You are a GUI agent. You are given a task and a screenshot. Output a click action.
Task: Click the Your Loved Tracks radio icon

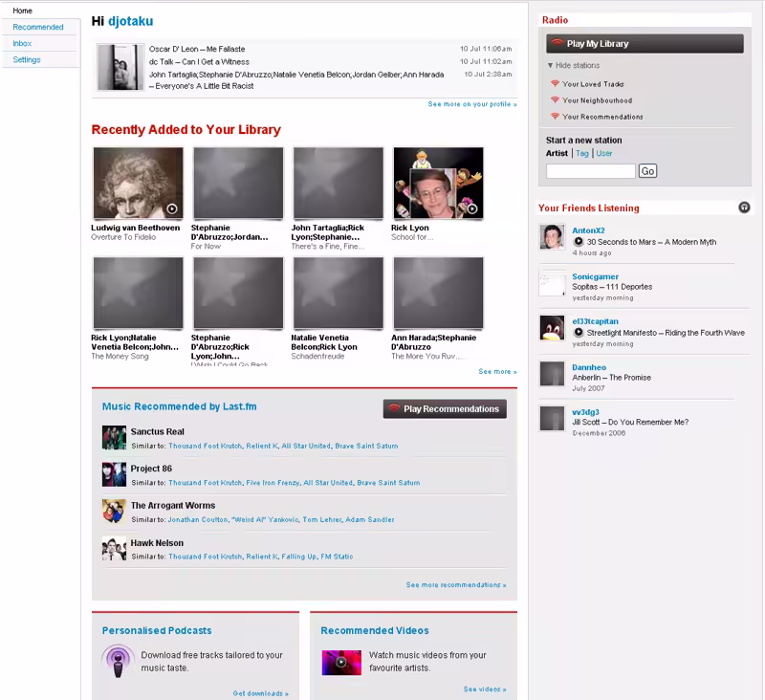click(555, 83)
